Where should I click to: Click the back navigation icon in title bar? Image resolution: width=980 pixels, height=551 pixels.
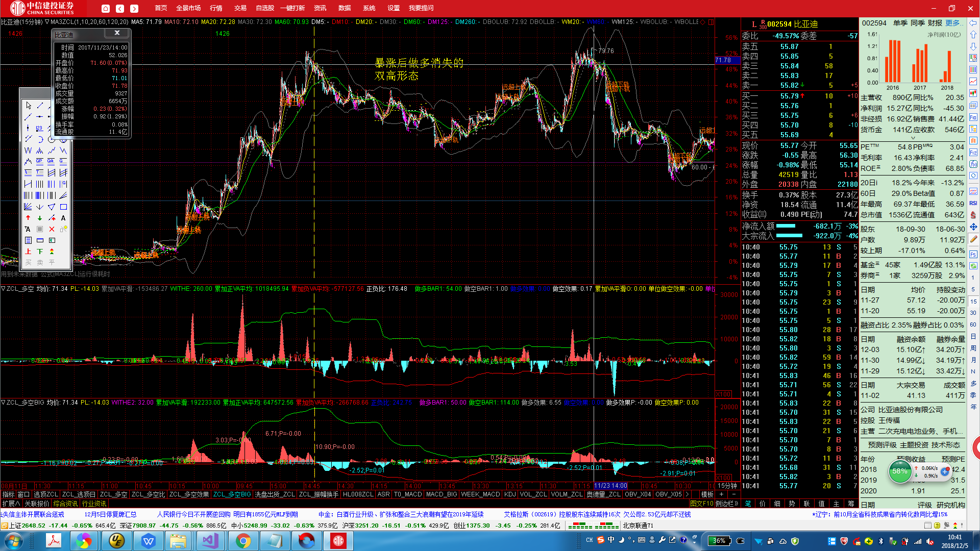coord(120,8)
